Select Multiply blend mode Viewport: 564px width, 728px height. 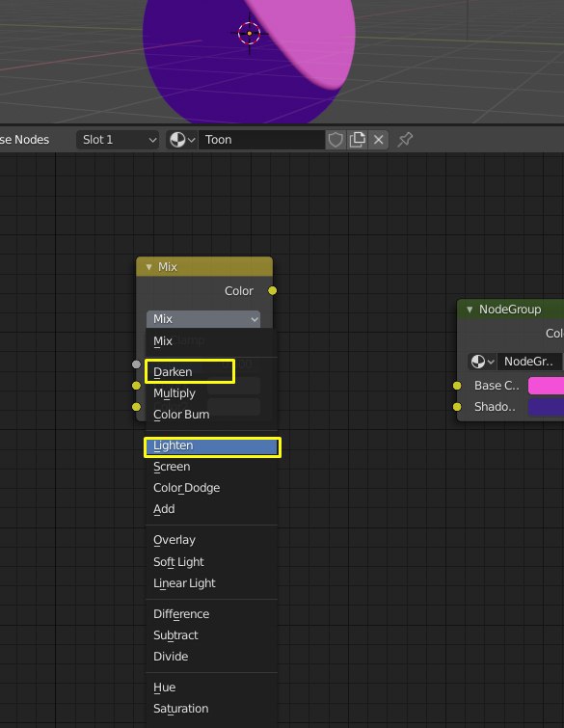click(212, 393)
